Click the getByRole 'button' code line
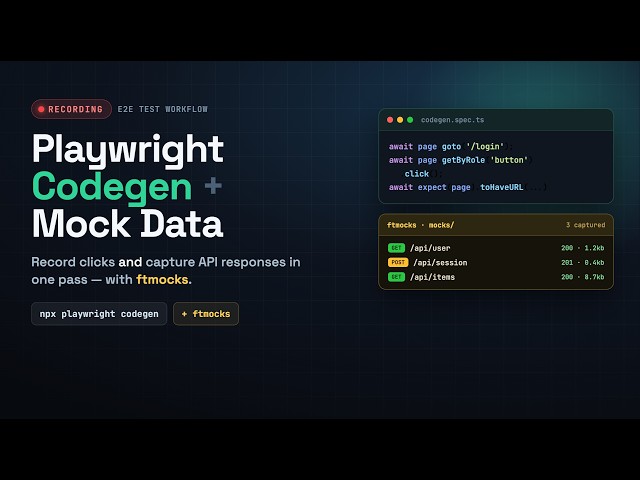The image size is (640, 480). (x=460, y=160)
